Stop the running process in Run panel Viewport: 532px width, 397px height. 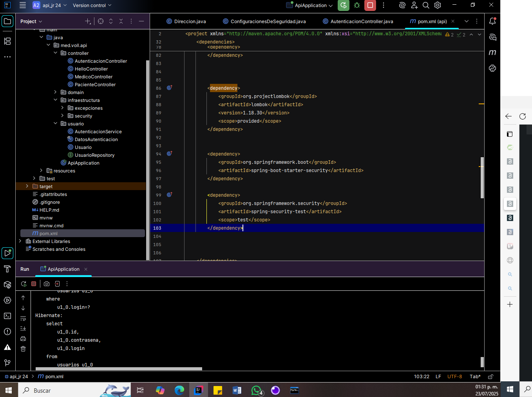click(x=34, y=284)
